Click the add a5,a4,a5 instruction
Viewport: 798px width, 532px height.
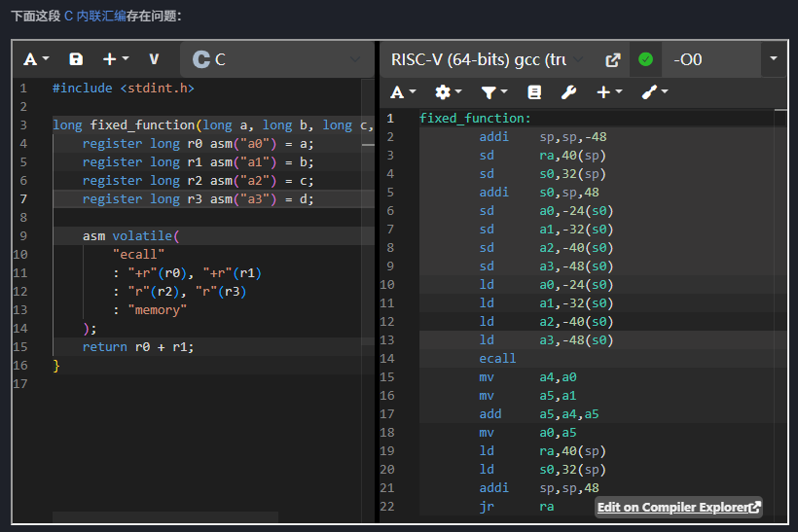[x=539, y=414]
